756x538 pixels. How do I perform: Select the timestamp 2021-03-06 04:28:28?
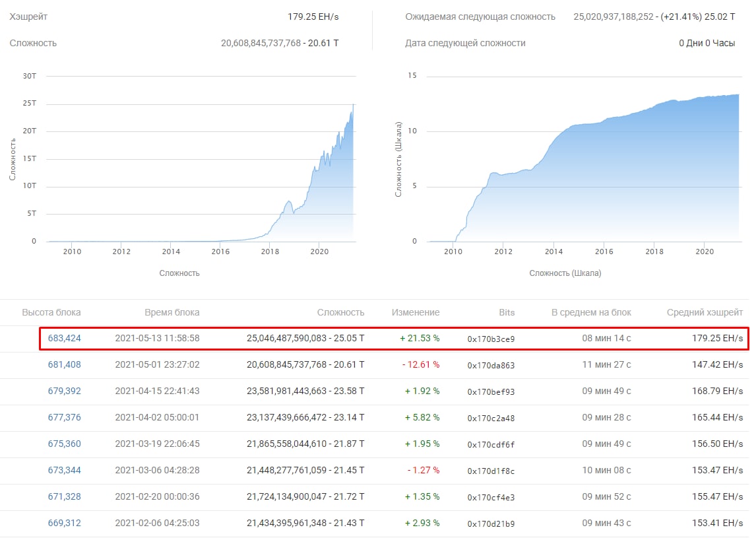click(157, 471)
